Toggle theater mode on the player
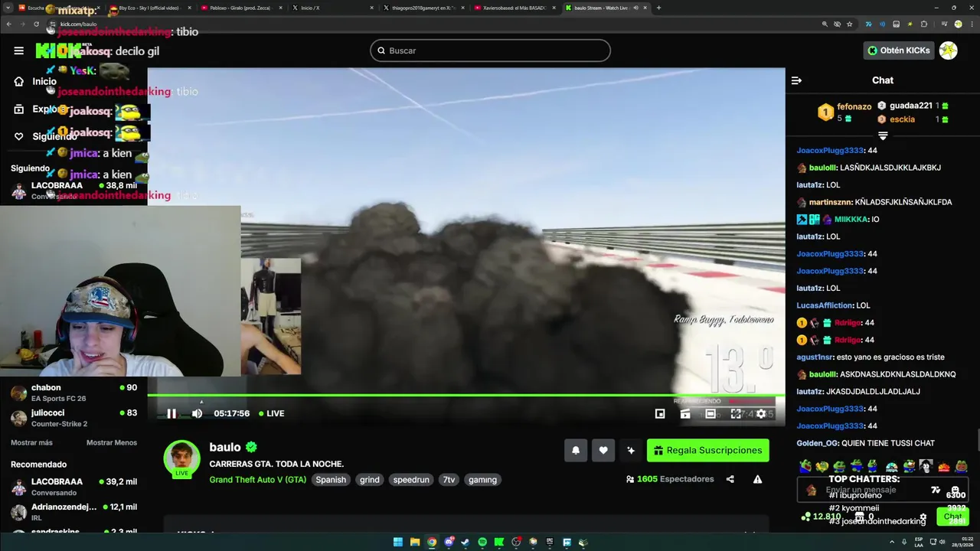 click(x=710, y=413)
